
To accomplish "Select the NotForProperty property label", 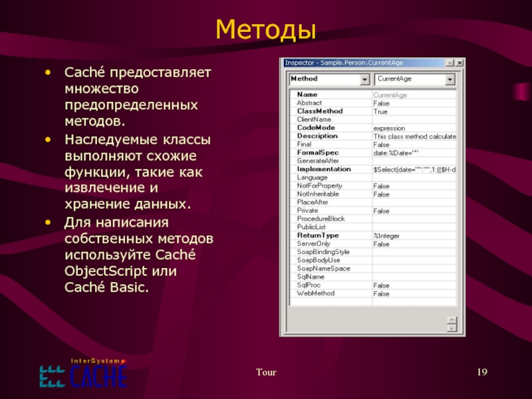I will 320,186.
